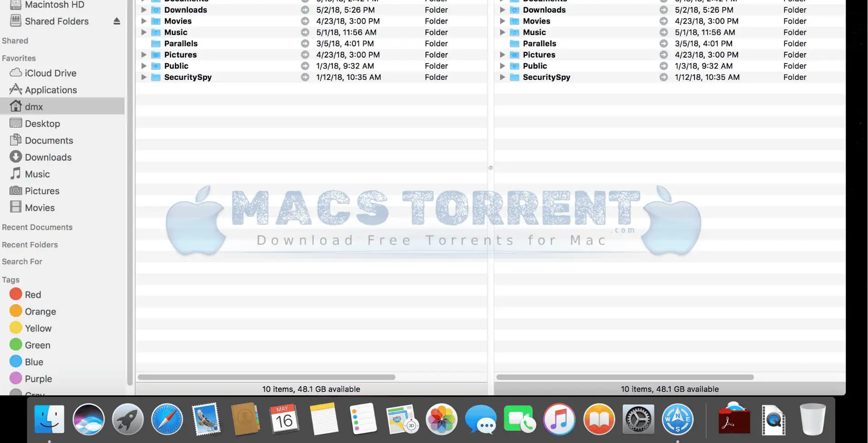The width and height of the screenshot is (868, 443).
Task: Open Messages app in the Dock
Action: (x=481, y=419)
